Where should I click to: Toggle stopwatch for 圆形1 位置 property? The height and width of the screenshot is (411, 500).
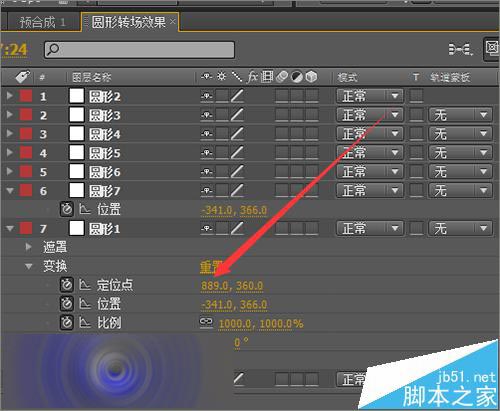click(x=67, y=304)
